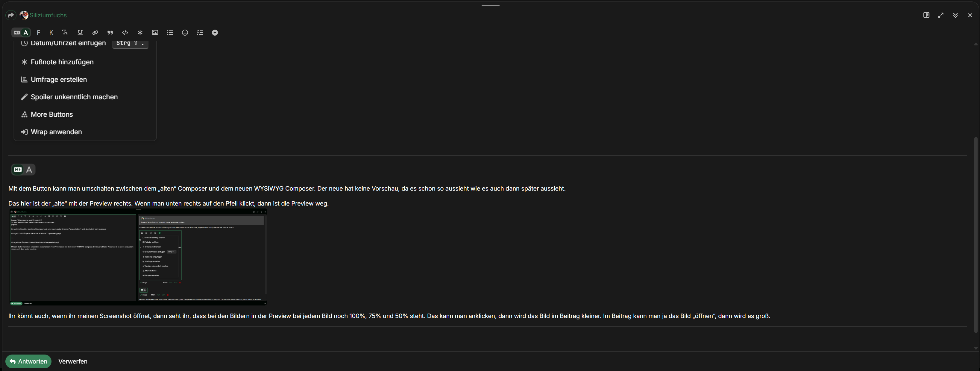
Task: Click the underline formatting icon
Action: [80, 33]
